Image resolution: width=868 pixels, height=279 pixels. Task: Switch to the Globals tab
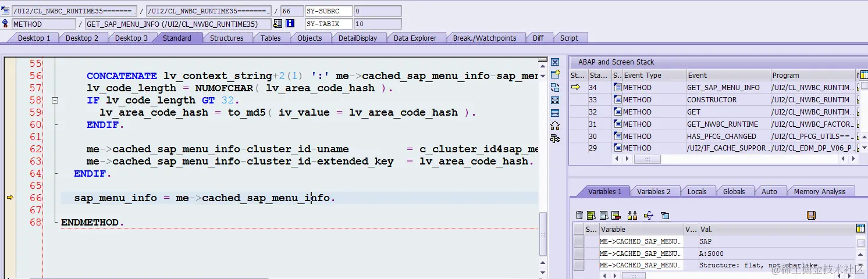click(734, 191)
